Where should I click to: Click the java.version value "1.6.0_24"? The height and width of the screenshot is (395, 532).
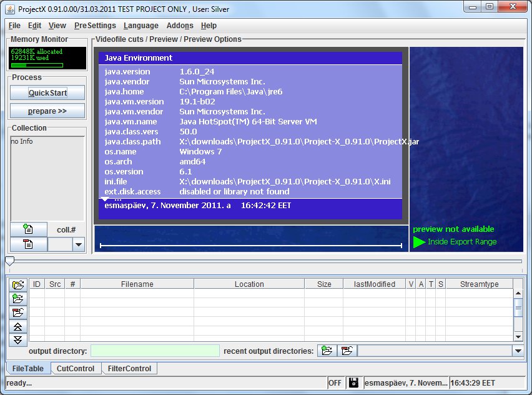(x=197, y=72)
